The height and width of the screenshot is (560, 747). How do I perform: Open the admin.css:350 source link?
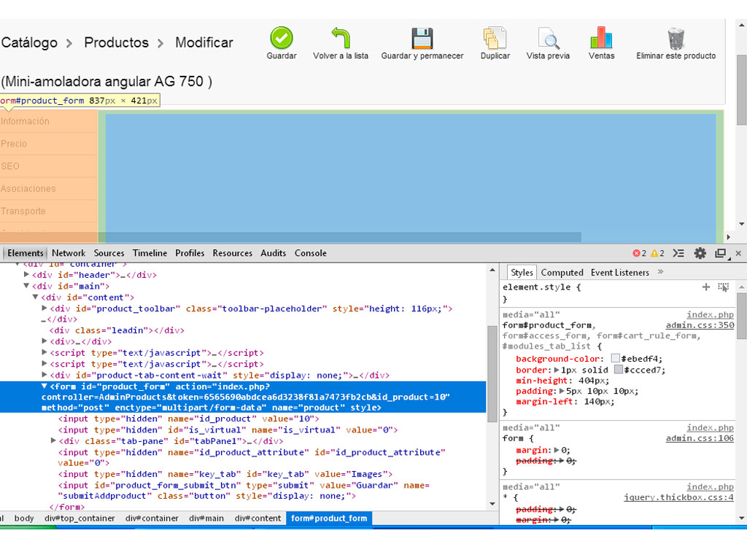click(x=700, y=325)
